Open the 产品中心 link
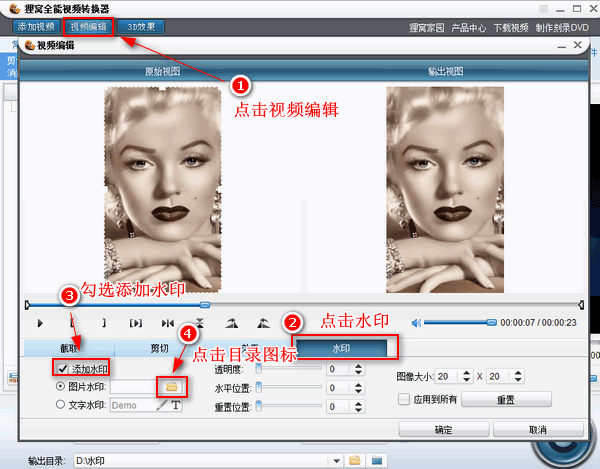This screenshot has width=600, height=469. pos(468,28)
